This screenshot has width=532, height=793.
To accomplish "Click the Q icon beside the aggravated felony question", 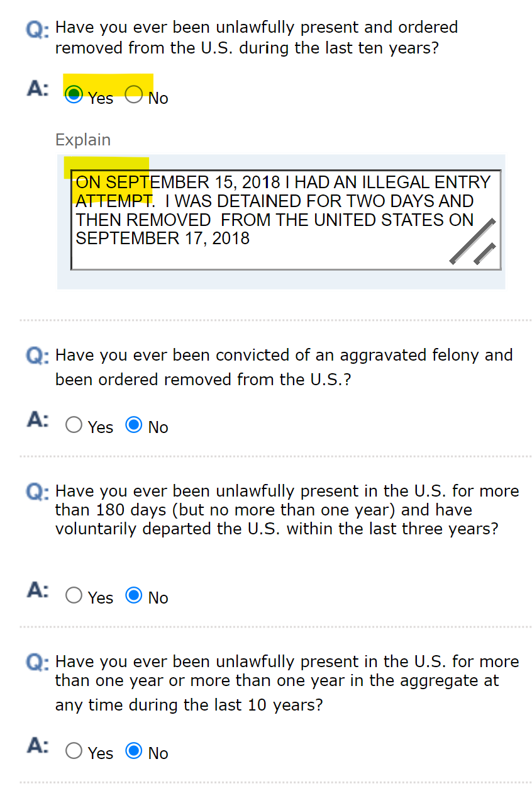I will tap(37, 357).
